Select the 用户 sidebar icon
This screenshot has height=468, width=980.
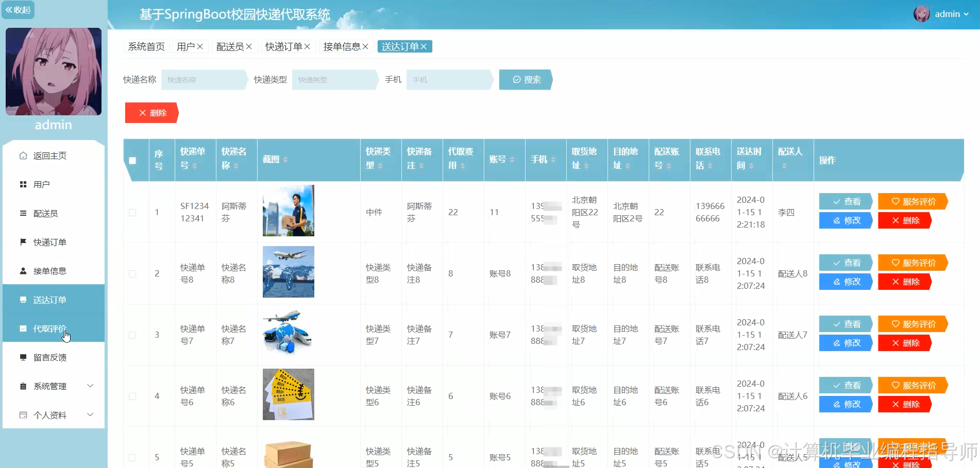(23, 184)
